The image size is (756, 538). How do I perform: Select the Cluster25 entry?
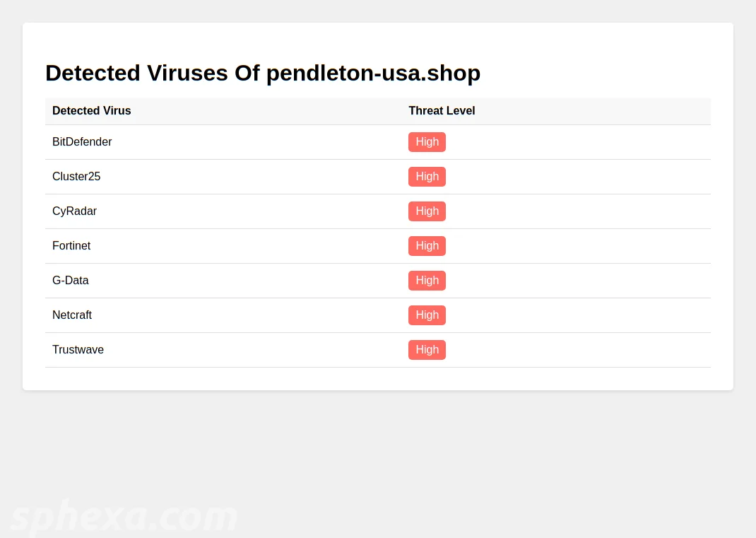(76, 177)
